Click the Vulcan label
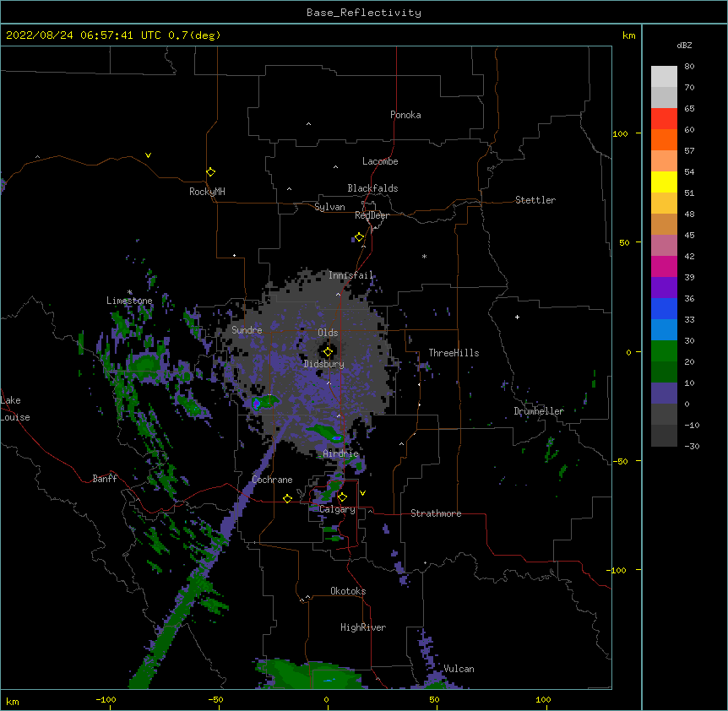Screen dimensions: 728x711 (x=459, y=669)
